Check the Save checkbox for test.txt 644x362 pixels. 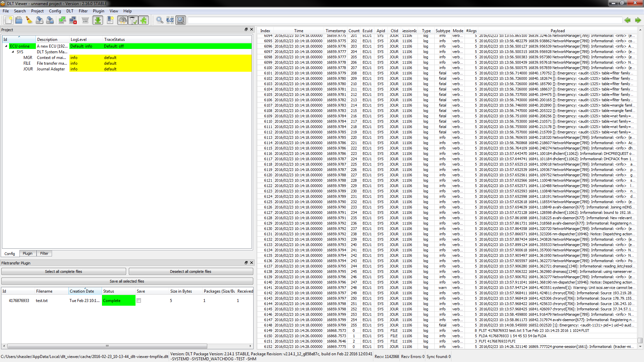pyautogui.click(x=139, y=301)
